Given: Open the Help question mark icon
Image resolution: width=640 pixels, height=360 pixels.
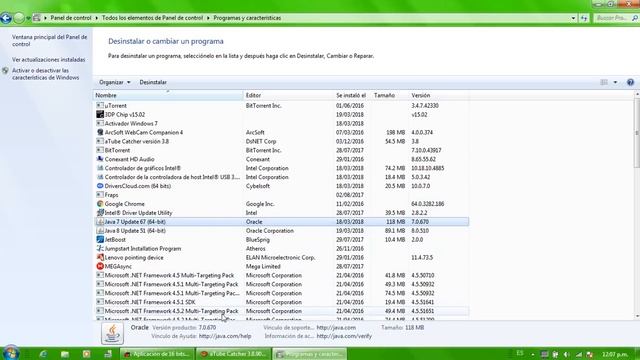Looking at the screenshot, I should click(630, 82).
